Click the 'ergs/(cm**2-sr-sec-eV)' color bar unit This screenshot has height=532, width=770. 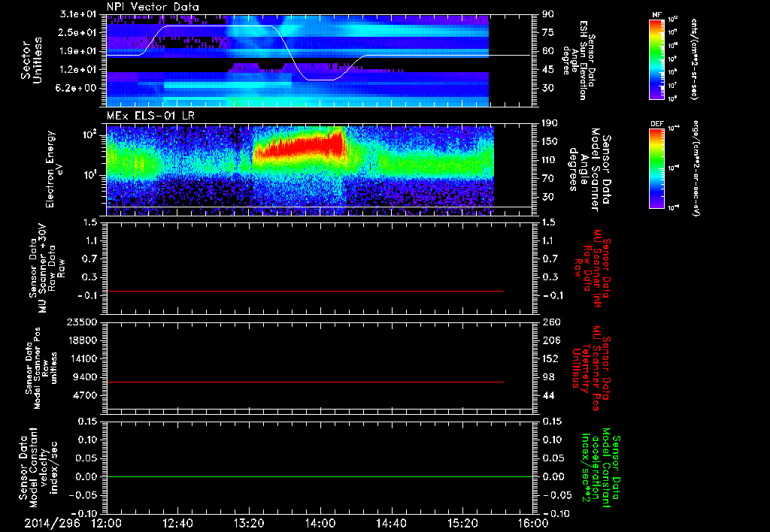click(696, 168)
